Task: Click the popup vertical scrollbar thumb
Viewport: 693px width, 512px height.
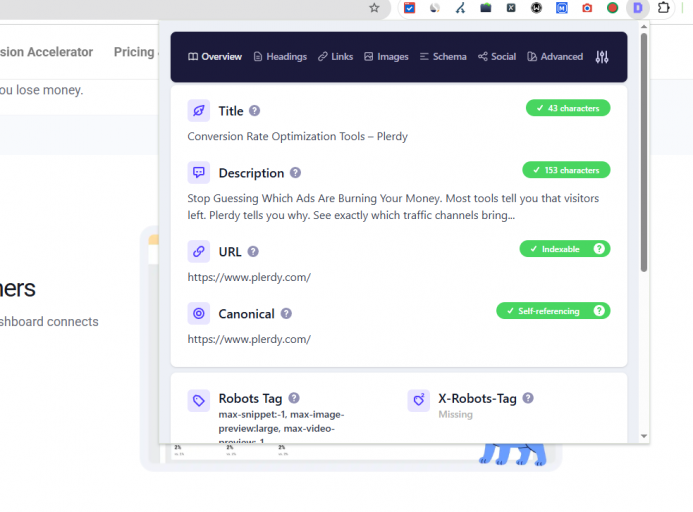Action: (644, 153)
